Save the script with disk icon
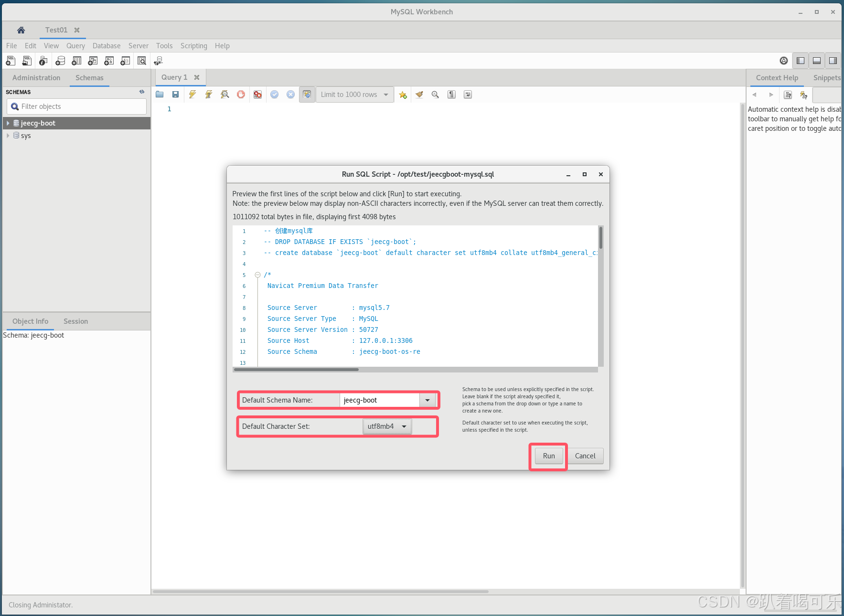The height and width of the screenshot is (616, 844). [x=176, y=95]
